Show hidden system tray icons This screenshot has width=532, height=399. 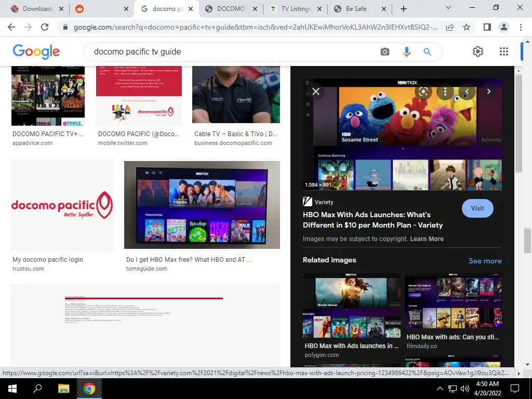[x=440, y=389]
